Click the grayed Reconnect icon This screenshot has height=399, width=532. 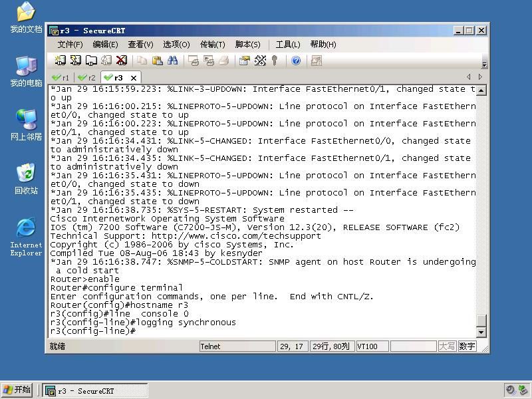tap(106, 61)
